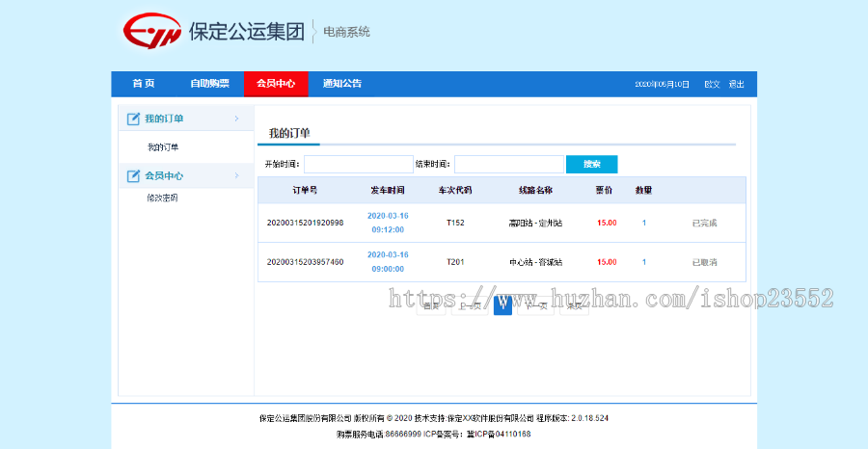The height and width of the screenshot is (449, 868).
Task: Click the username link in header
Action: (x=712, y=85)
